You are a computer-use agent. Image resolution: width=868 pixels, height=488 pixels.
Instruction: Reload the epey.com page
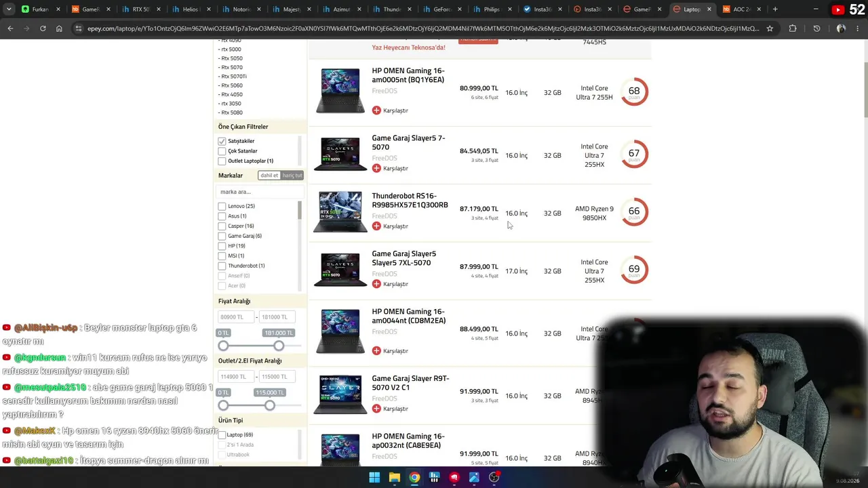[x=43, y=28]
